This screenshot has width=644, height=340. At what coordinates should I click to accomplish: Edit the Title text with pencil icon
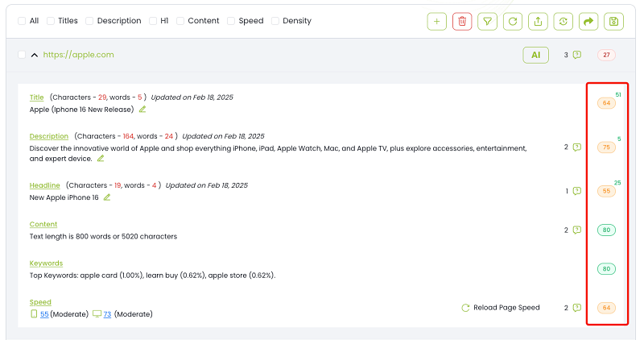point(142,110)
